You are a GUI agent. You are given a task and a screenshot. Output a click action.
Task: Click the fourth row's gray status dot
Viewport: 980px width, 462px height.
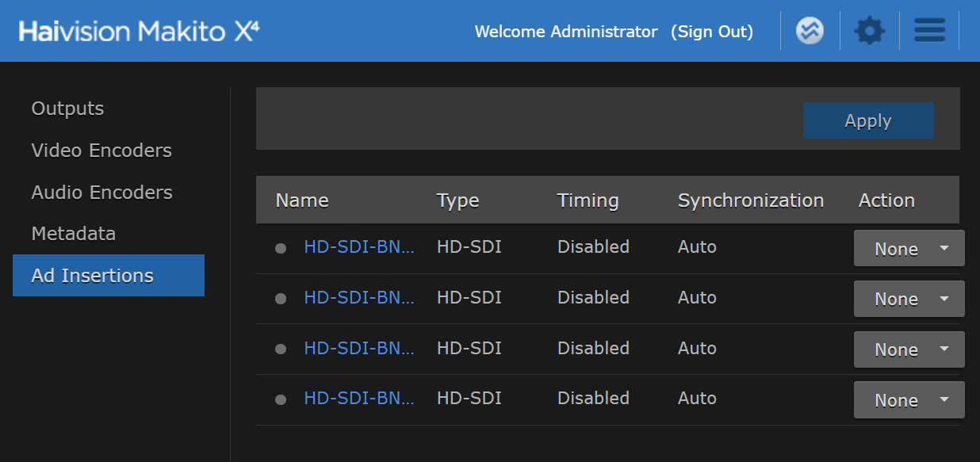coord(280,399)
